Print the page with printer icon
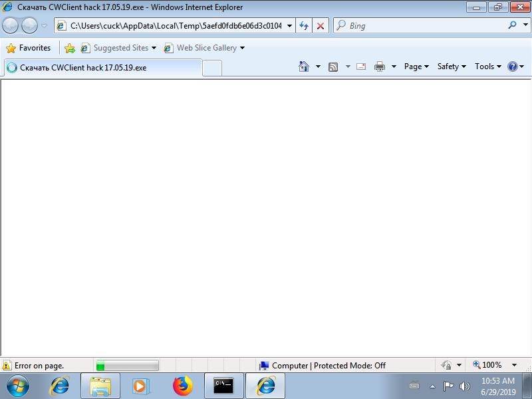Screen dimensions: 532x399 pos(379,66)
